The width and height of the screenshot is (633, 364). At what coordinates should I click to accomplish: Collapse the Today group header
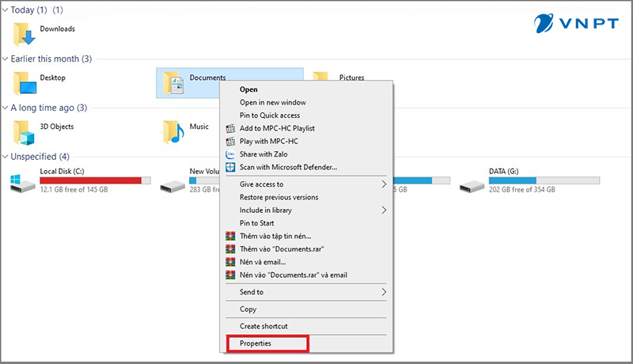[6, 10]
